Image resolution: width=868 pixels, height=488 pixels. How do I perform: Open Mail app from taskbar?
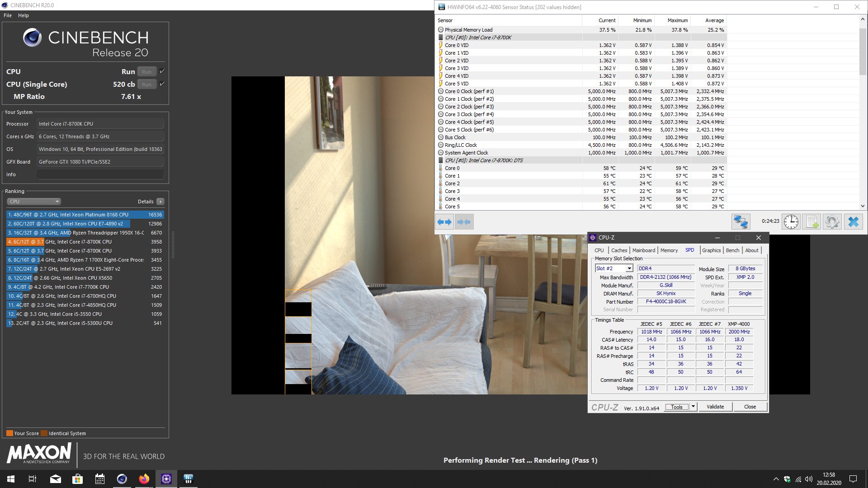[55, 479]
